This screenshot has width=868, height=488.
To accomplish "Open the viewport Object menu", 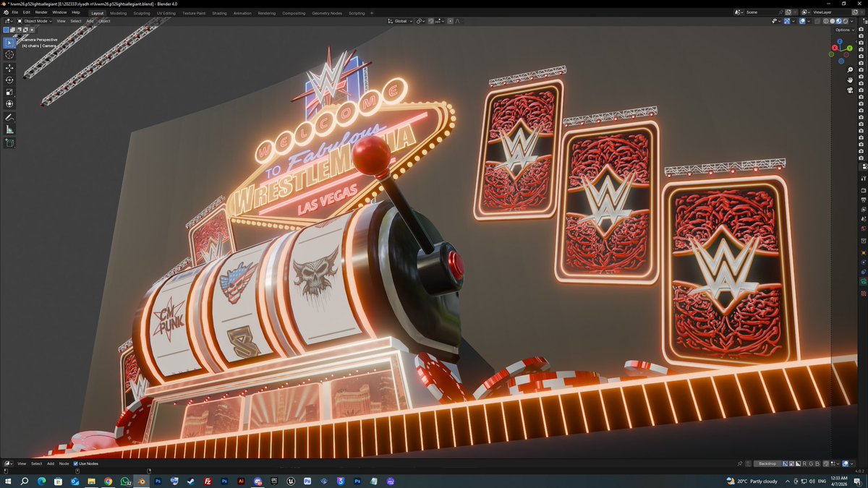I will tap(104, 21).
